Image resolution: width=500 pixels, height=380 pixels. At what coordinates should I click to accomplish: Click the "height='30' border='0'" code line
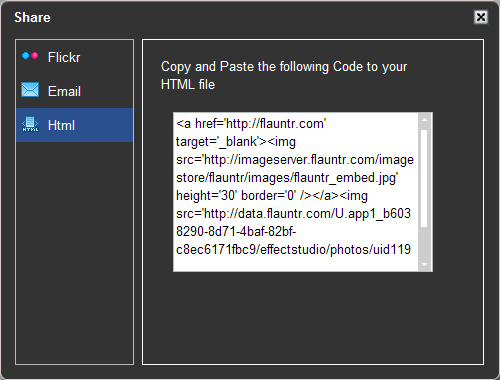[272, 196]
